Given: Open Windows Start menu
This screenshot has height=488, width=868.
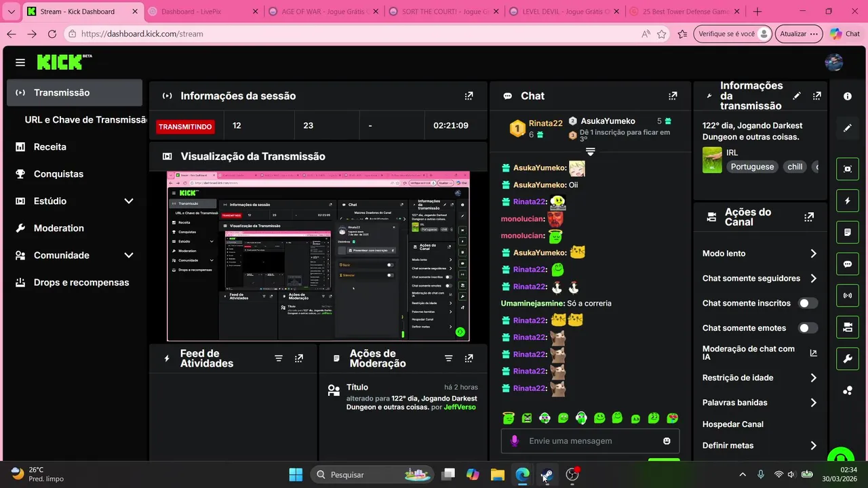Looking at the screenshot, I should [296, 474].
